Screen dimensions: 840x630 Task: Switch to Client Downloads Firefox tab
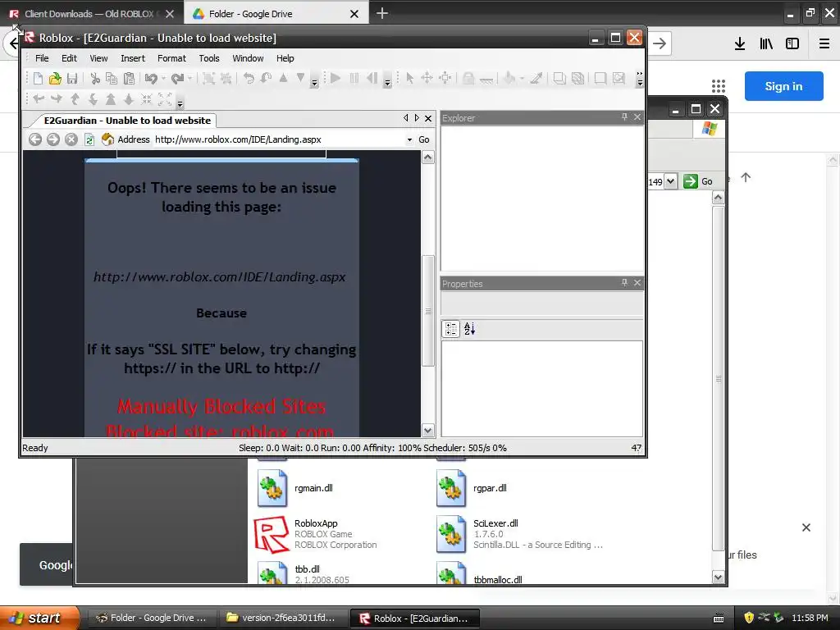91,14
